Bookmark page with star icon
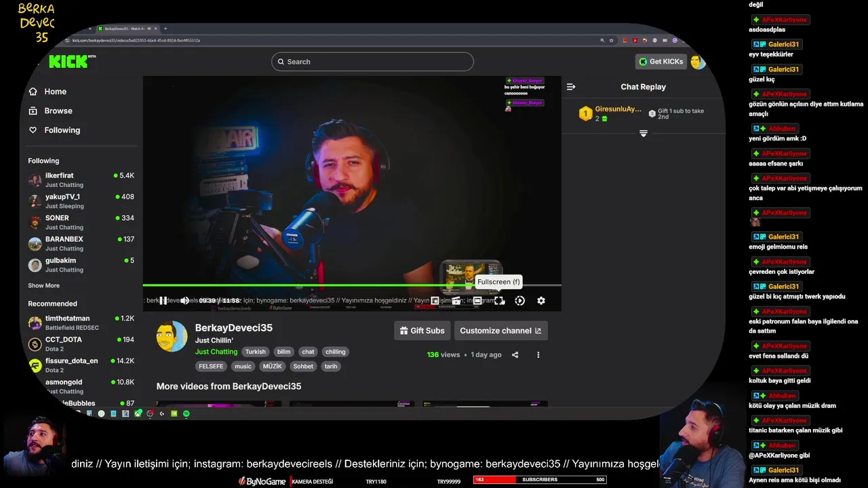The width and height of the screenshot is (868, 488). [x=611, y=40]
